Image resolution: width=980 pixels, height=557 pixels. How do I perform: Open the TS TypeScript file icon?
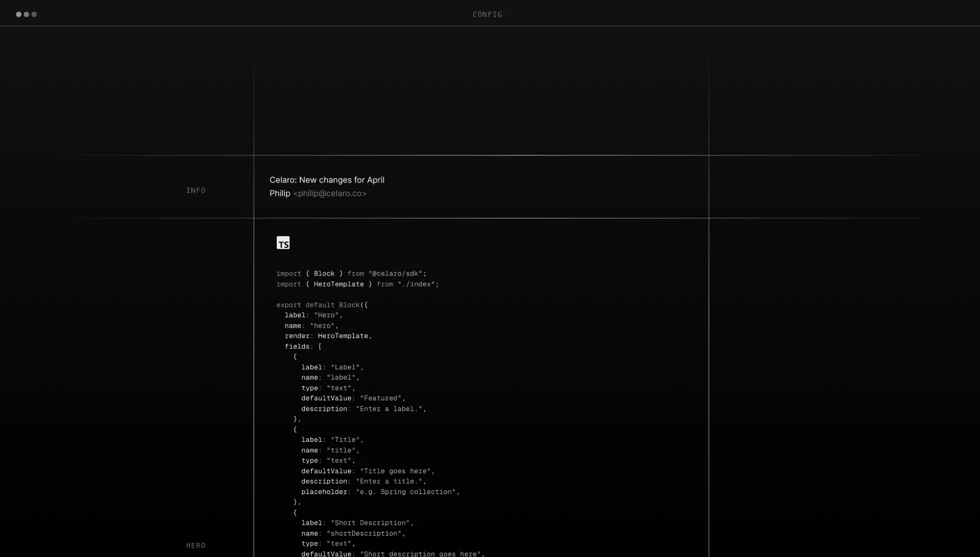pyautogui.click(x=283, y=242)
